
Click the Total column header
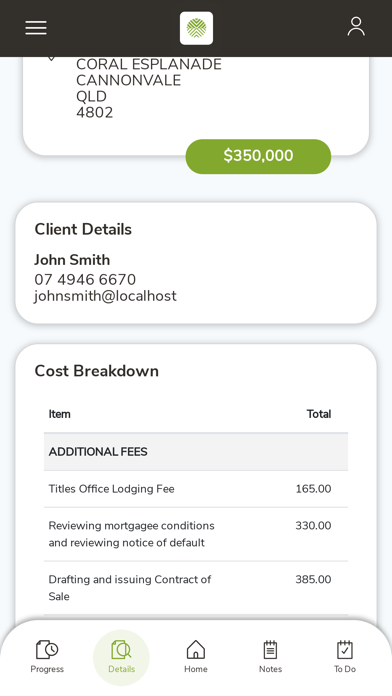tap(319, 414)
